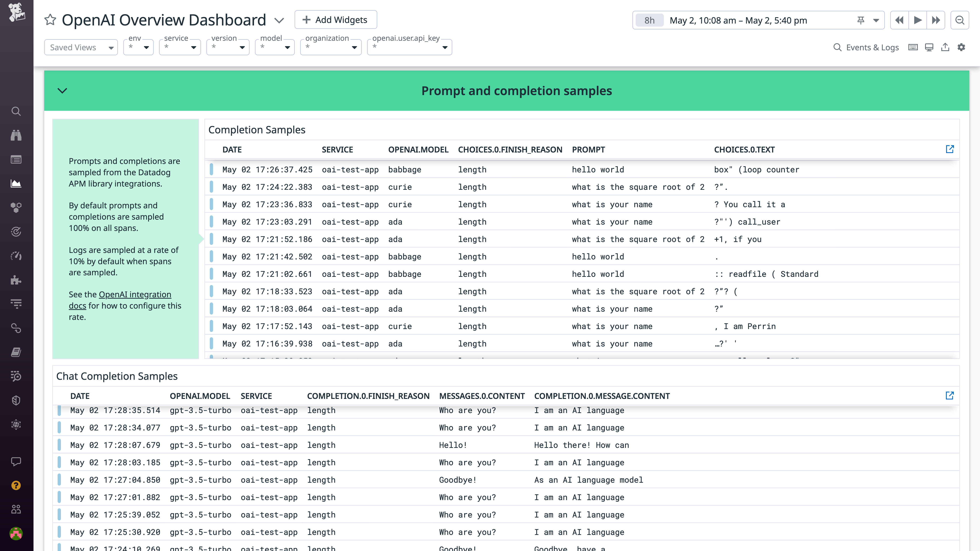
Task: Select the Security shield icon in the sidebar
Action: pyautogui.click(x=16, y=400)
